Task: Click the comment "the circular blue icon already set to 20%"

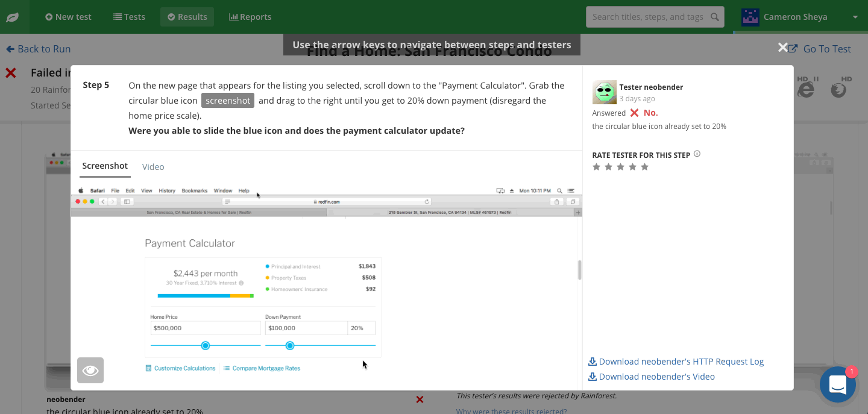Action: 659,126
